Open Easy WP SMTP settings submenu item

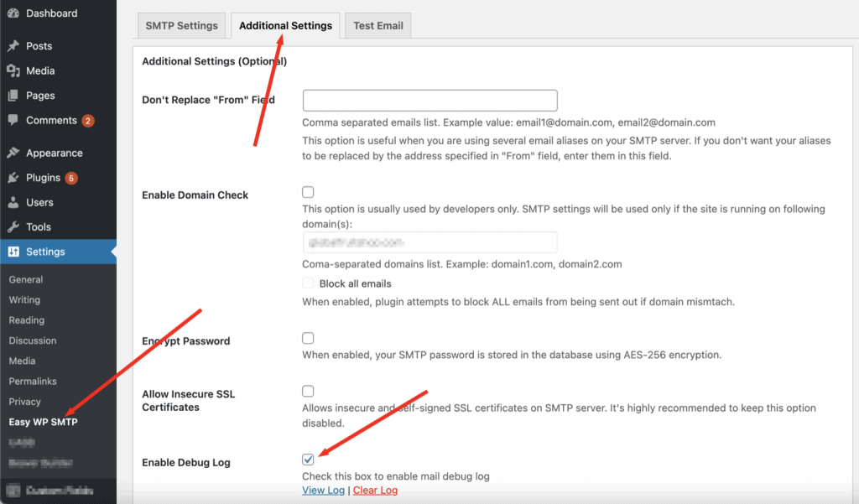coord(43,422)
